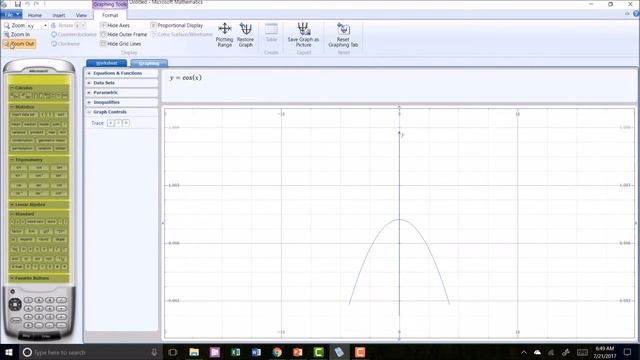The image size is (640, 360).
Task: Open Word from the taskbar
Action: pos(256,352)
